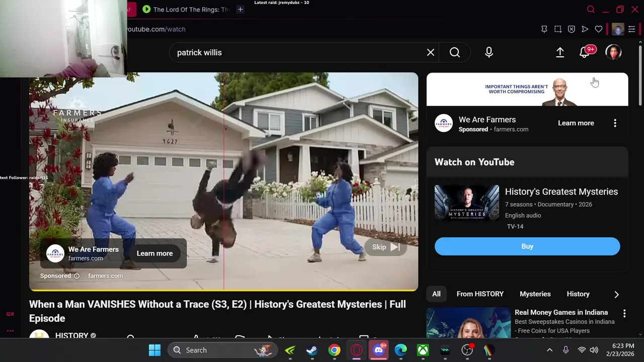
Task: Click the heart bookmark icon
Action: coord(599,29)
